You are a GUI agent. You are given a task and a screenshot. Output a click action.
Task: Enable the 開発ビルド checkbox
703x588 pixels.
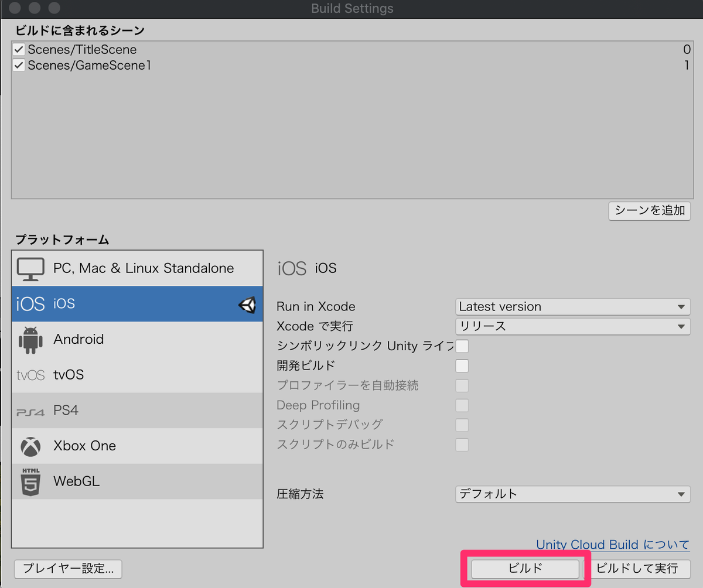pos(462,366)
